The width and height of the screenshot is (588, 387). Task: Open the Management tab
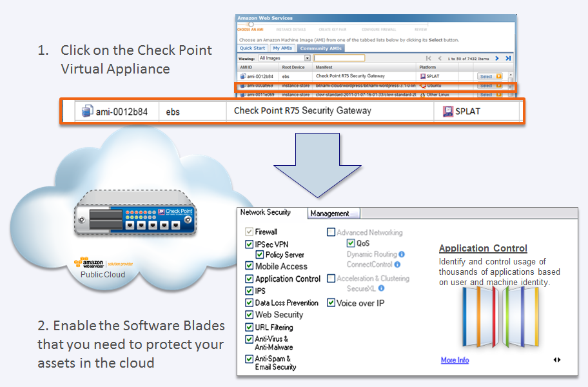pyautogui.click(x=333, y=213)
